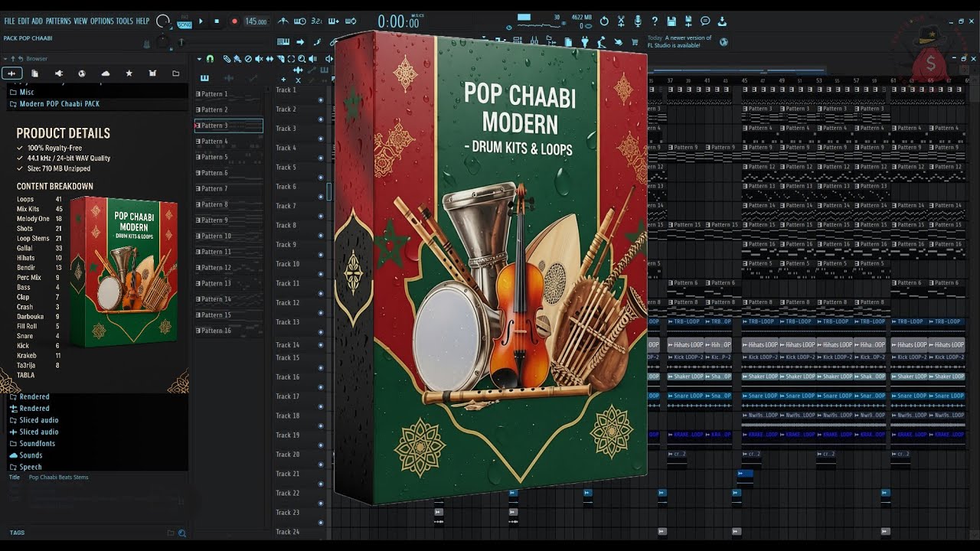Switch PAT/SONG mode toggle

[x=185, y=21]
